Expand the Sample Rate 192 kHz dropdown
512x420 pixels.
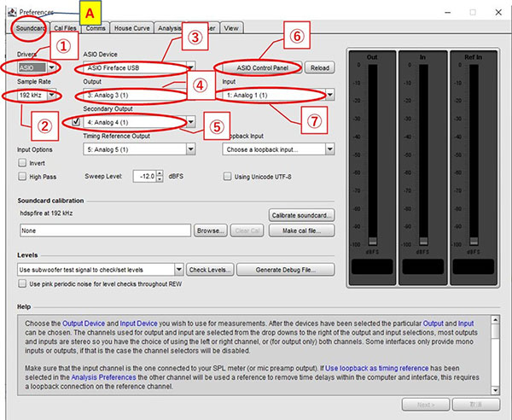(53, 95)
